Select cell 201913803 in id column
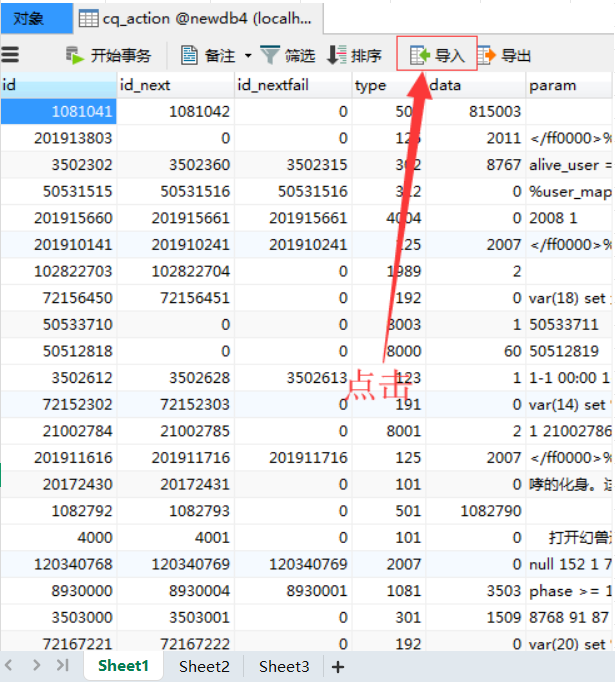 point(59,138)
